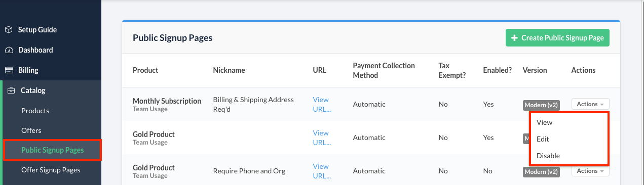The height and width of the screenshot is (185, 644).
Task: Click the Enabled? column header
Action: pyautogui.click(x=498, y=70)
